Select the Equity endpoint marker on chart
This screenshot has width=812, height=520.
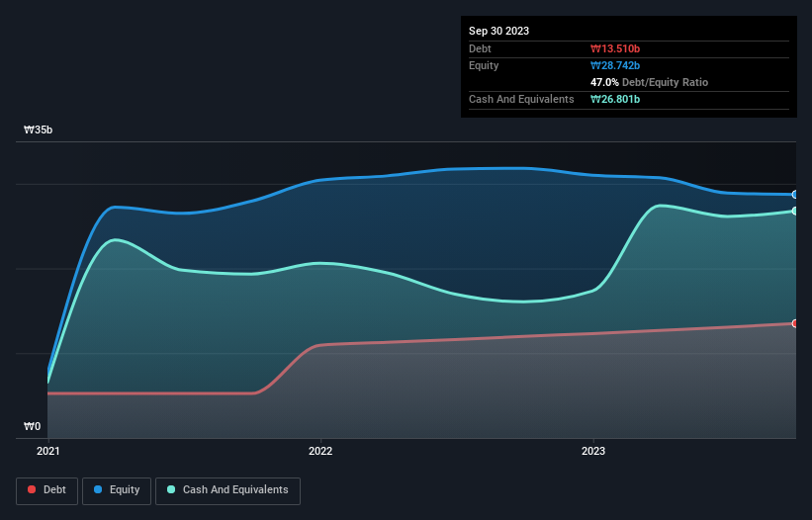[x=795, y=195]
